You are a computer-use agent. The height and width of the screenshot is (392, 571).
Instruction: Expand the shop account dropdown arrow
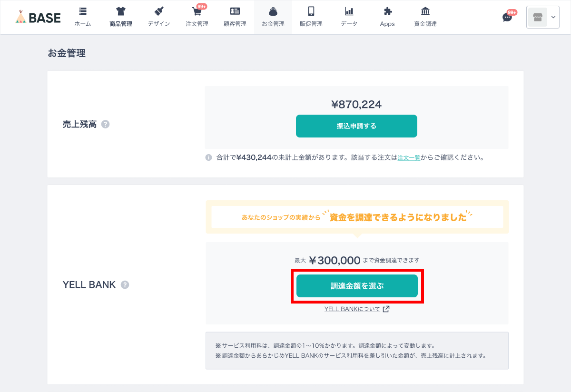(553, 17)
